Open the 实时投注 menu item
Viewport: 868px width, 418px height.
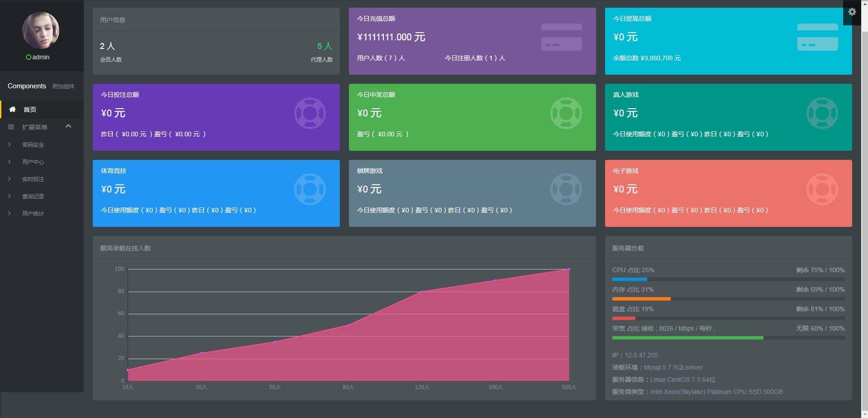[x=33, y=179]
